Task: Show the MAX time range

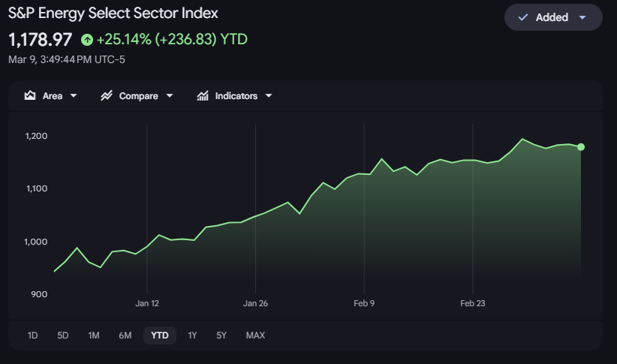Action: point(255,335)
